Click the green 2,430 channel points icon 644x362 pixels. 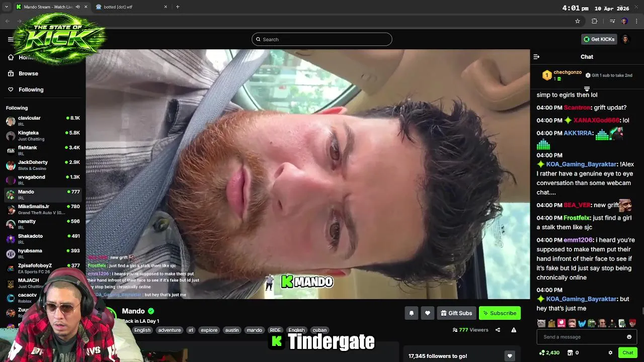[x=542, y=352]
